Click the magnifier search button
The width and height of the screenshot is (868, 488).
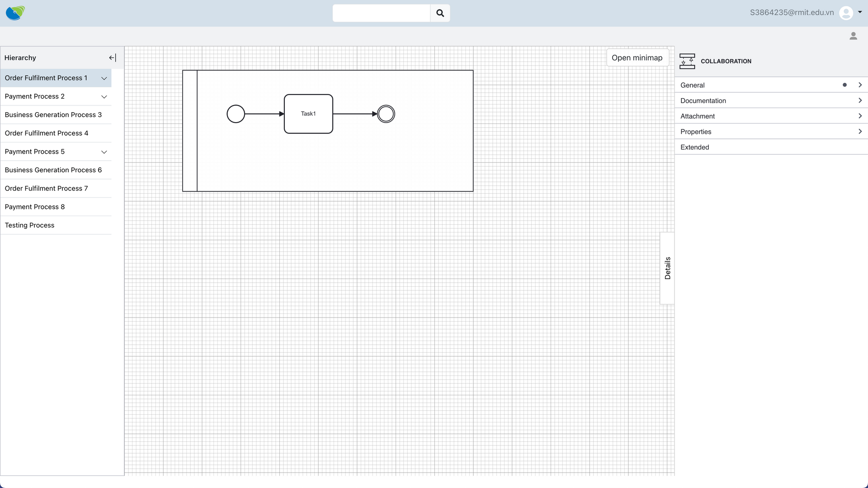pyautogui.click(x=440, y=13)
